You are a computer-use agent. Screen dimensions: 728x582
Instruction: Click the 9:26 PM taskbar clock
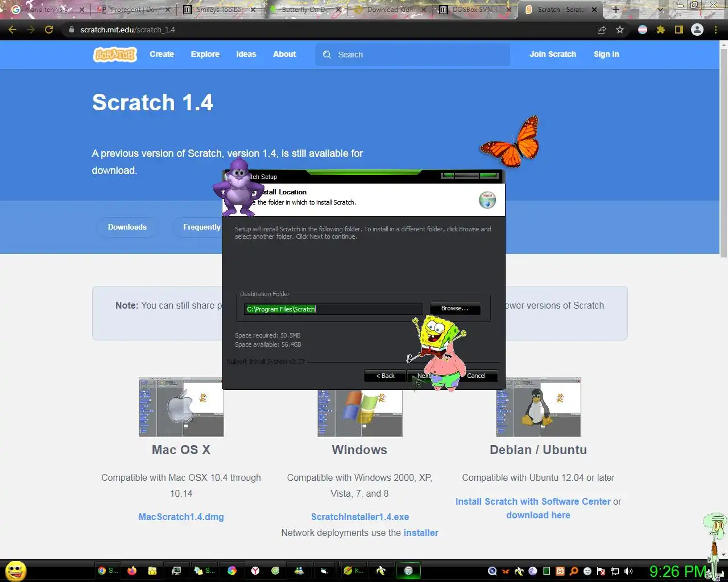(x=678, y=571)
